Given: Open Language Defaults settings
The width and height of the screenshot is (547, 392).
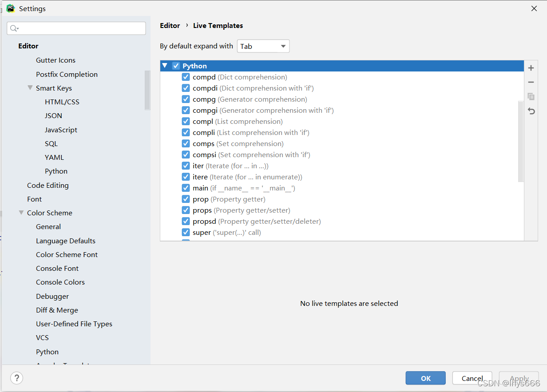Looking at the screenshot, I should click(x=66, y=241).
